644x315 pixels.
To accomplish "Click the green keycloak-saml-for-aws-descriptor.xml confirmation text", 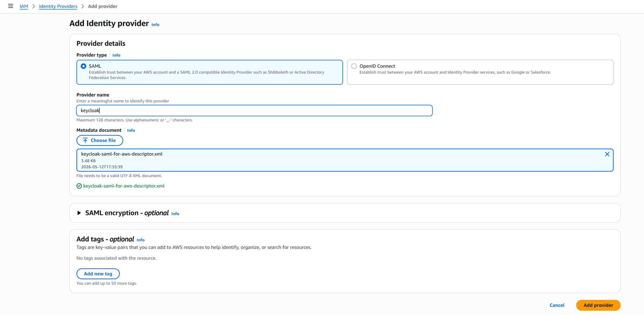I will click(x=124, y=186).
